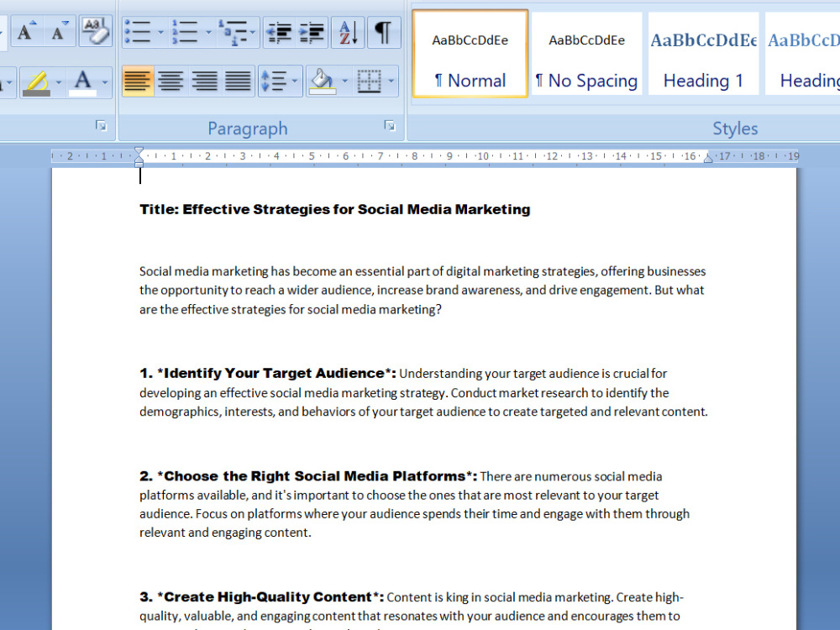Click the Paragraph group label
The width and height of the screenshot is (840, 630).
click(x=248, y=129)
